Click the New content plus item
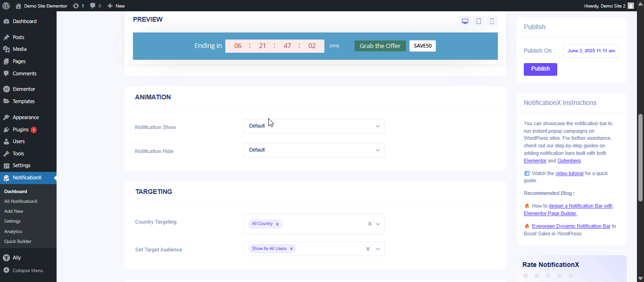Viewport: 644px width, 282px height. coord(116,6)
